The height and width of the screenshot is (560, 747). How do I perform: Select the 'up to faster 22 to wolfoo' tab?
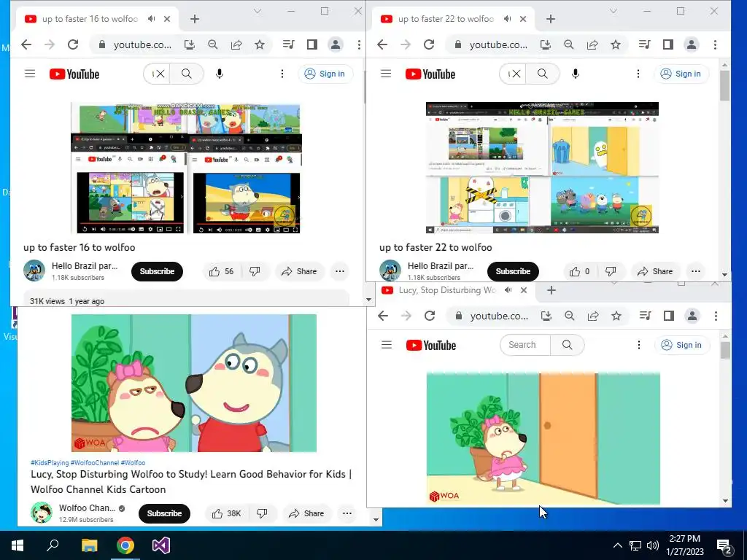pos(452,19)
